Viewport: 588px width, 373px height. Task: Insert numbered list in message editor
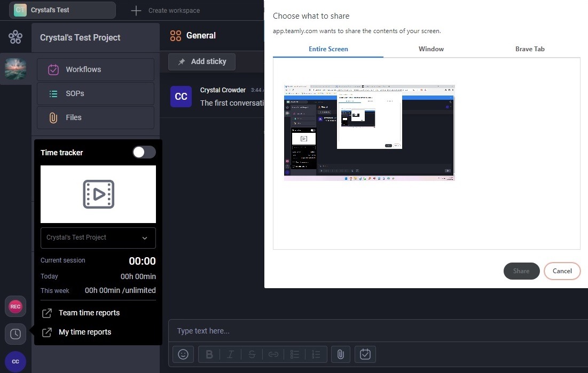click(316, 354)
